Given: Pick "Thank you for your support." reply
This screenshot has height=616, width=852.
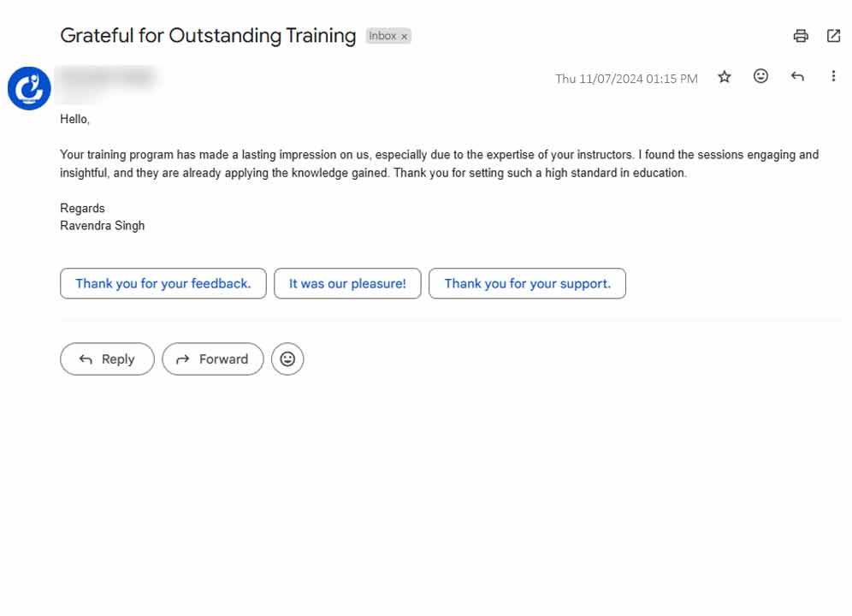Looking at the screenshot, I should pos(527,283).
